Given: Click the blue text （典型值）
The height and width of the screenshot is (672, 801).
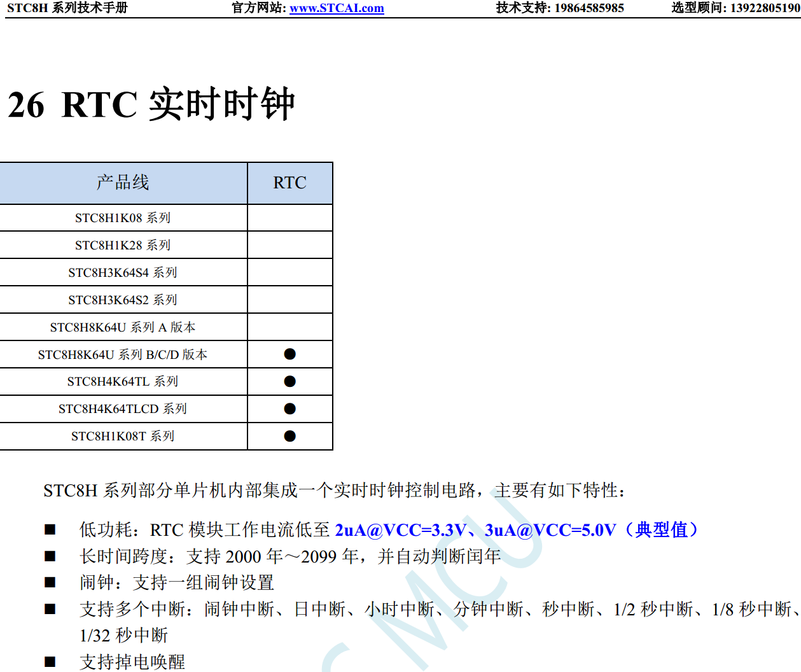Looking at the screenshot, I should point(662,530).
